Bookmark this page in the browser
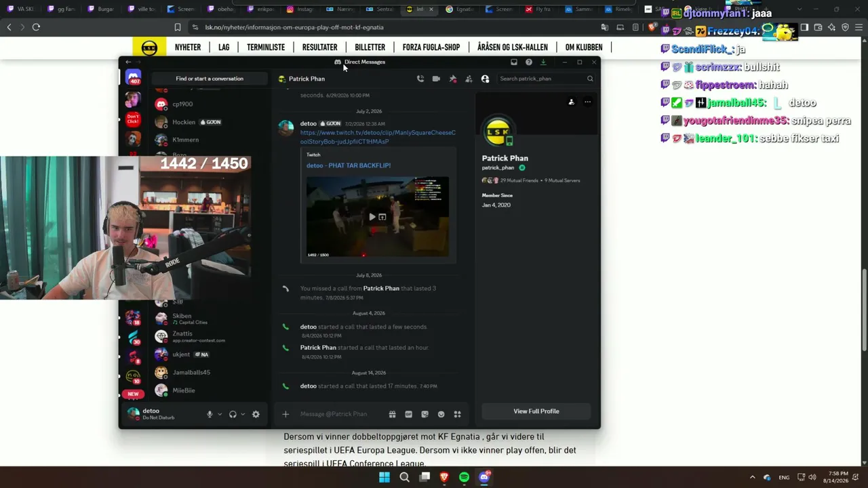The image size is (868, 488). click(178, 27)
